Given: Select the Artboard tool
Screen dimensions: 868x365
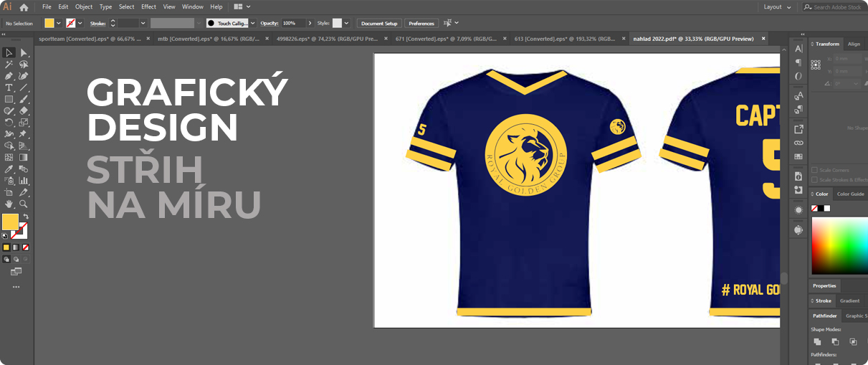Looking at the screenshot, I should (9, 192).
